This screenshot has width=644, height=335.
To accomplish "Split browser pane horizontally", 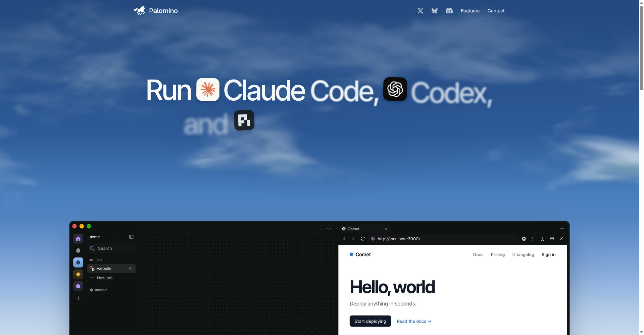I will (x=552, y=239).
